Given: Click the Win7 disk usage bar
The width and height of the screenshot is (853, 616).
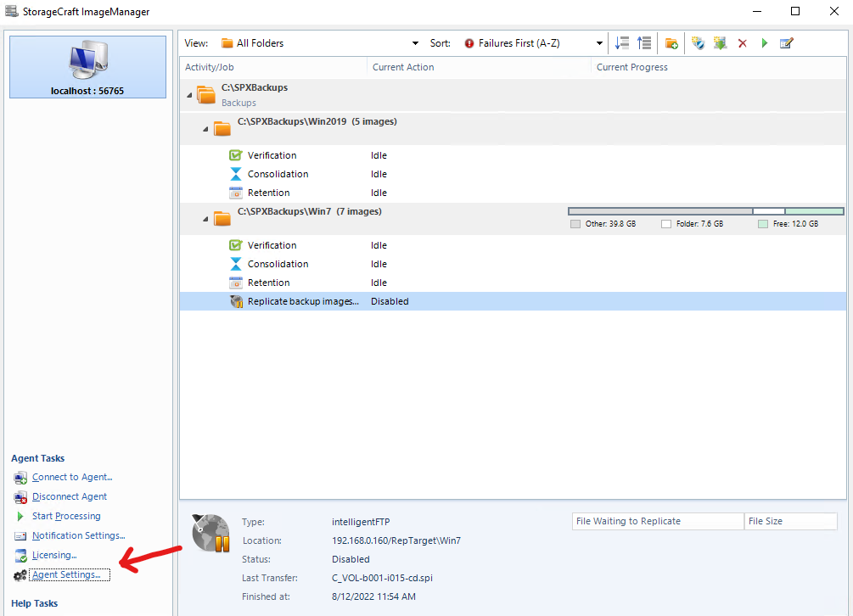Looking at the screenshot, I should coord(705,211).
